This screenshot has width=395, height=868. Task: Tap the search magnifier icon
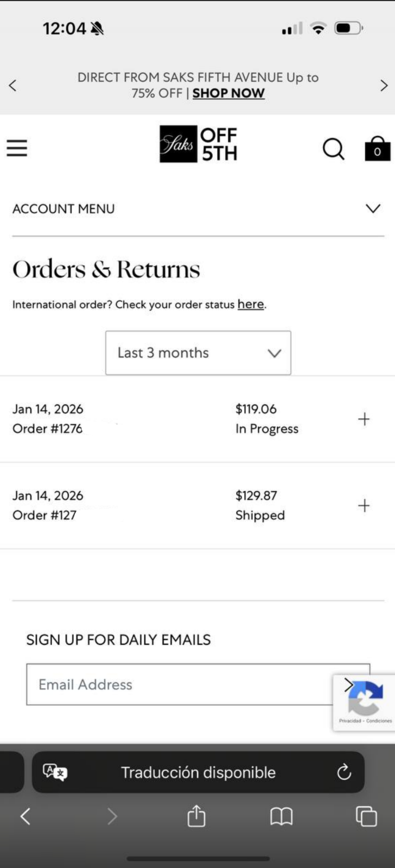(333, 148)
